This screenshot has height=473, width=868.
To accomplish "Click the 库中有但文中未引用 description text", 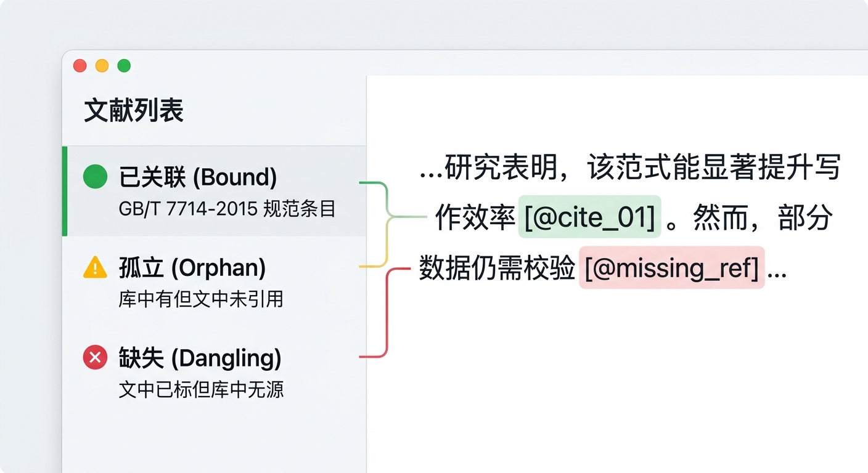I will (201, 299).
